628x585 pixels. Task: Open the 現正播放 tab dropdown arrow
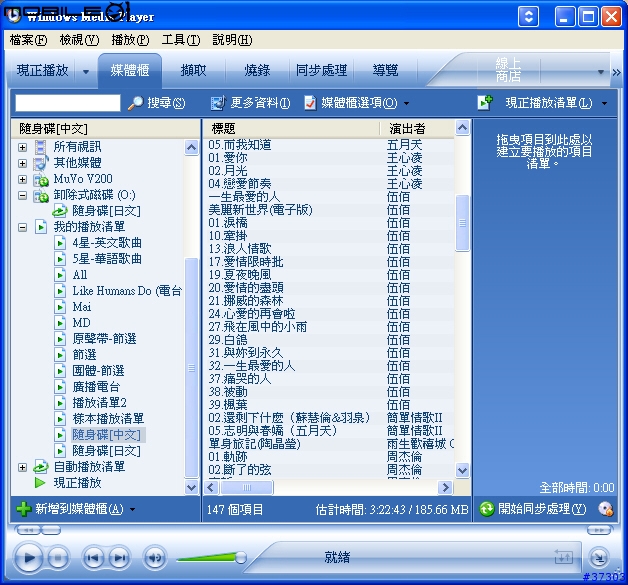[x=86, y=72]
